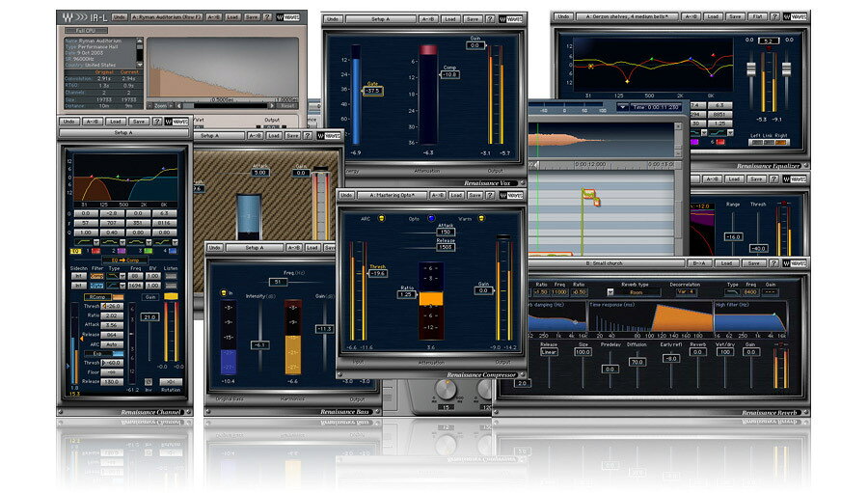Click zoom plus in IR-L waveform
868x493 pixels.
point(171,105)
